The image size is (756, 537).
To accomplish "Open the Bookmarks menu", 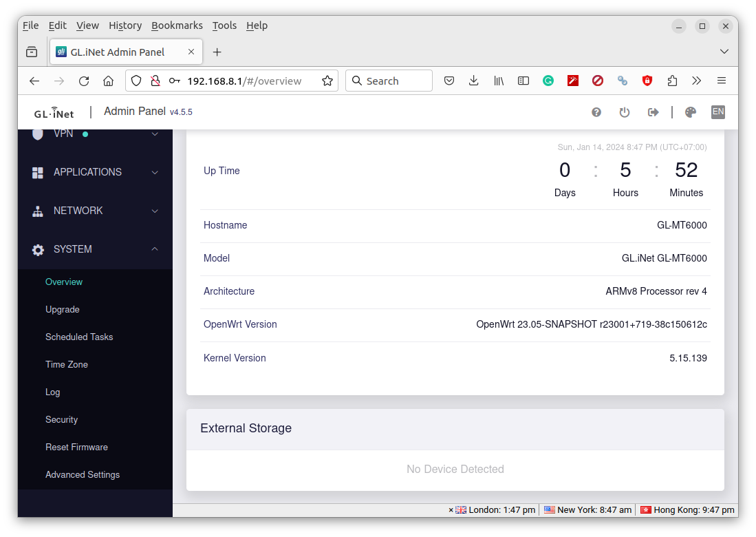I will point(177,25).
